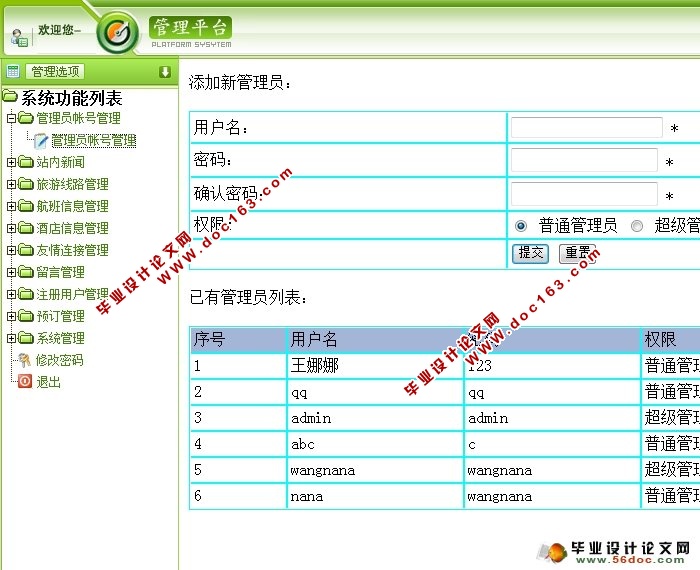This screenshot has width=700, height=570.
Task: Click the abc username cell
Action: [375, 444]
